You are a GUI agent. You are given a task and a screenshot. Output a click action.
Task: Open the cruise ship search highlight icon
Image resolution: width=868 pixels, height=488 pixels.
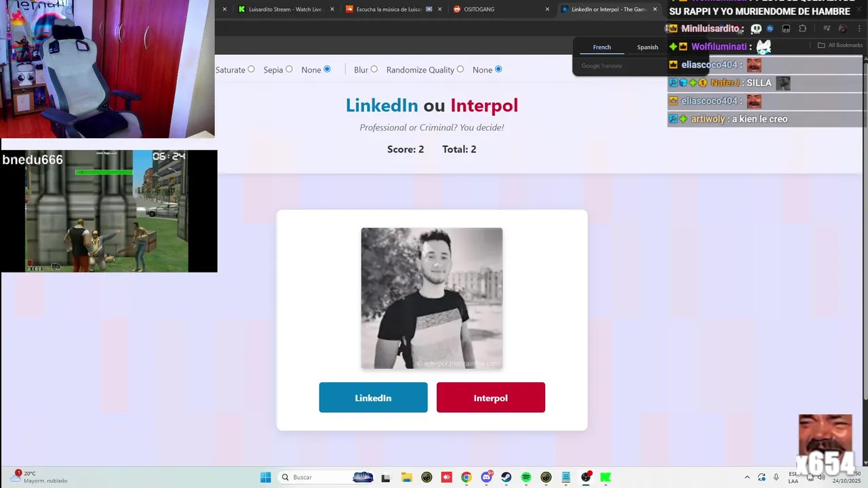363,477
